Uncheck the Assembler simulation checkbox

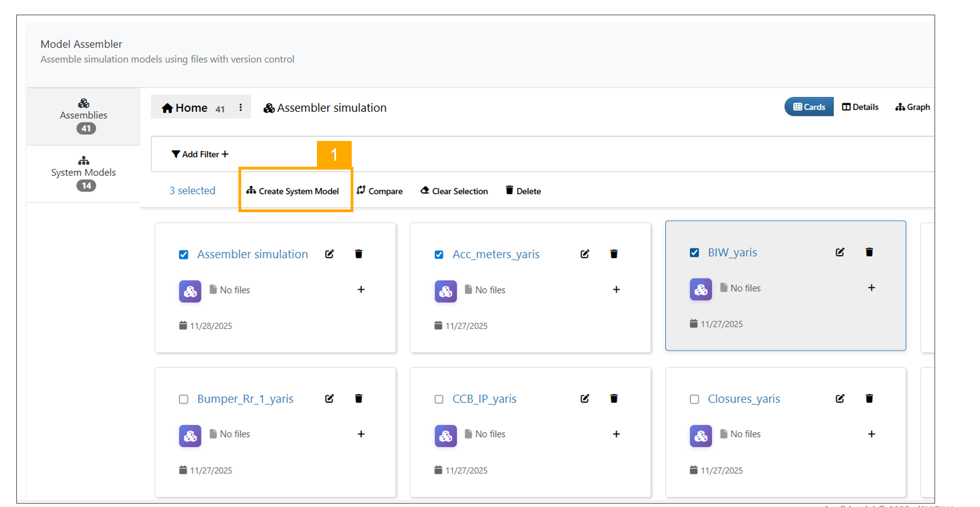(x=183, y=255)
